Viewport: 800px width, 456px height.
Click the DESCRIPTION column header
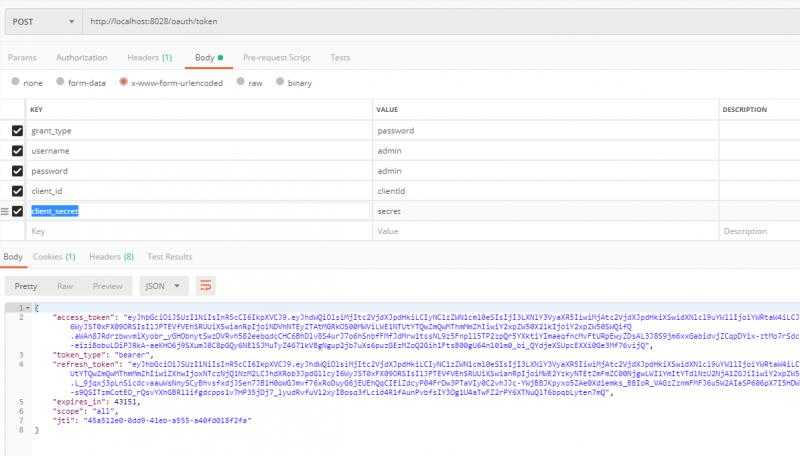click(744, 110)
